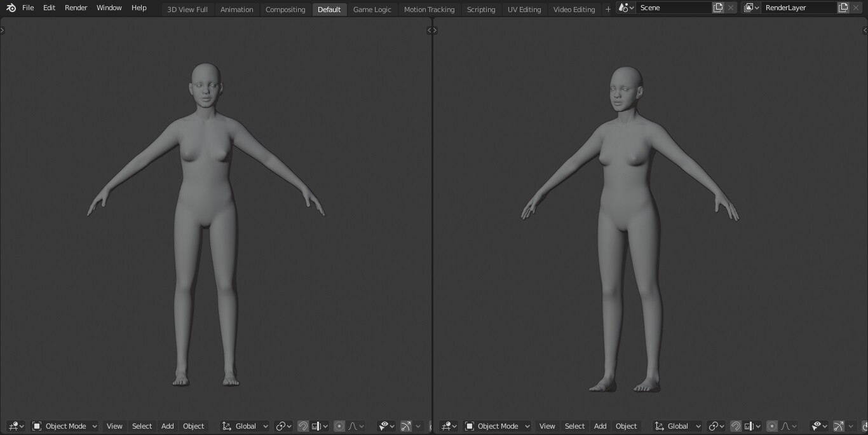Open right viewport Global orientation dropdown
The width and height of the screenshot is (868, 435).
pos(678,426)
